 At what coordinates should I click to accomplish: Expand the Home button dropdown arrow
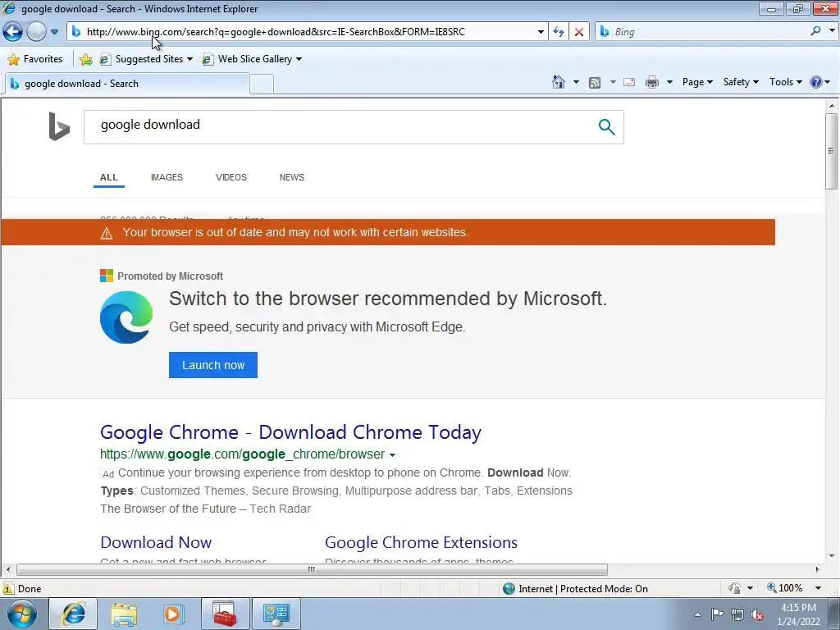576,82
